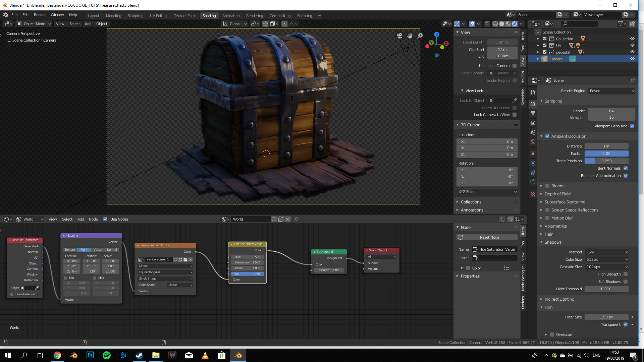Click the toggle camera view gizmo
The height and width of the screenshot is (362, 644).
(x=399, y=36)
